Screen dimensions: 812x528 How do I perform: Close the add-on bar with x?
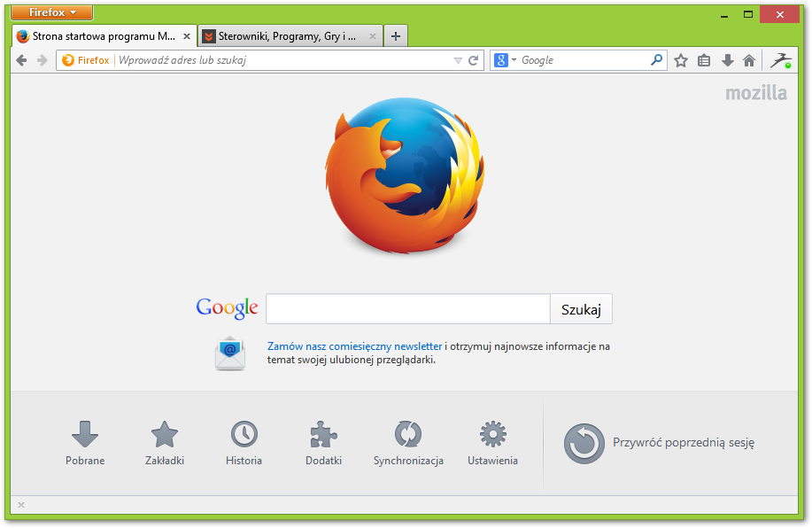[21, 505]
